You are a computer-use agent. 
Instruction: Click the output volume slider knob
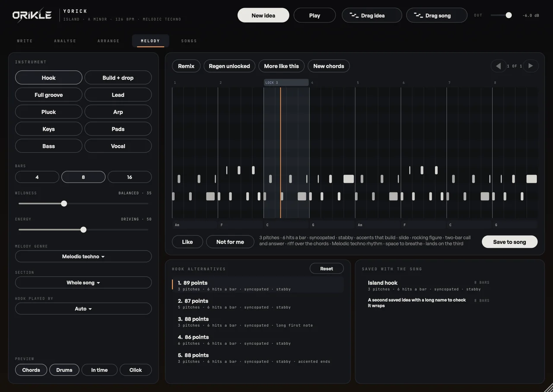[509, 15]
